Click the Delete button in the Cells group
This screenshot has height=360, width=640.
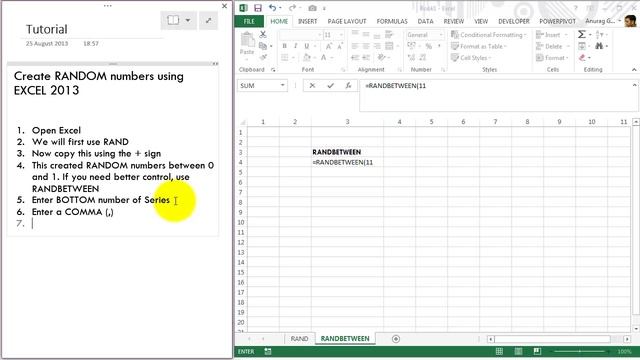click(x=552, y=47)
